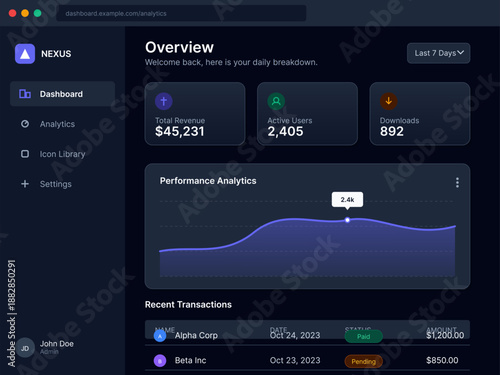Image resolution: width=500 pixels, height=375 pixels.
Task: Click the Active Users label
Action: coord(290,120)
